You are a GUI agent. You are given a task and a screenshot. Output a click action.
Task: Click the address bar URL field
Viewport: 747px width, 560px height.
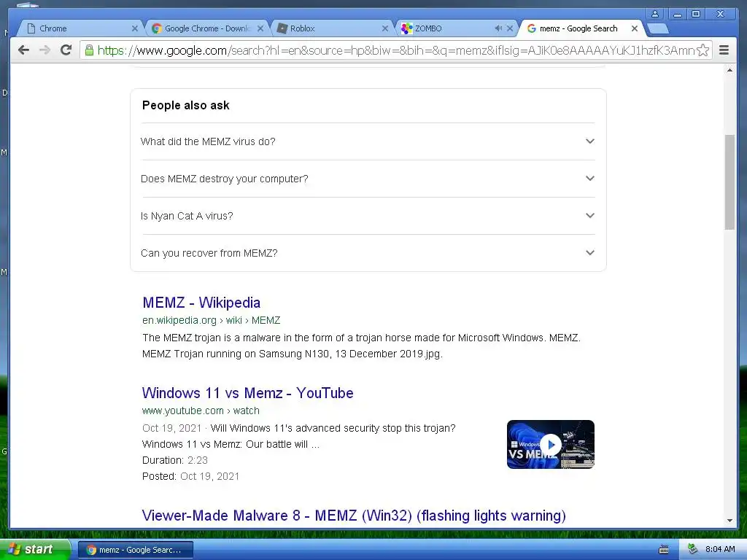point(395,50)
